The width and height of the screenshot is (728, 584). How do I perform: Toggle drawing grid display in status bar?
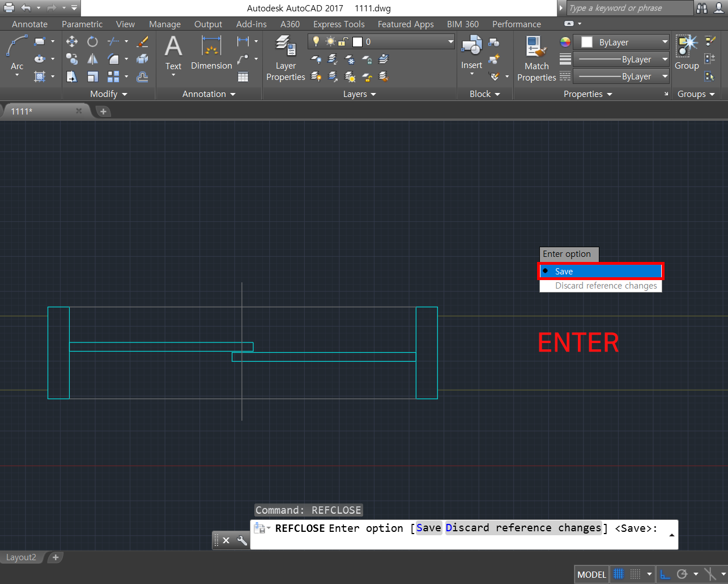point(619,574)
